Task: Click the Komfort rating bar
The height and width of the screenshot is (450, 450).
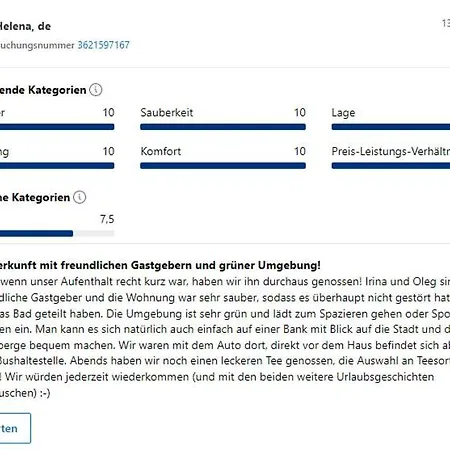Action: pos(223,166)
